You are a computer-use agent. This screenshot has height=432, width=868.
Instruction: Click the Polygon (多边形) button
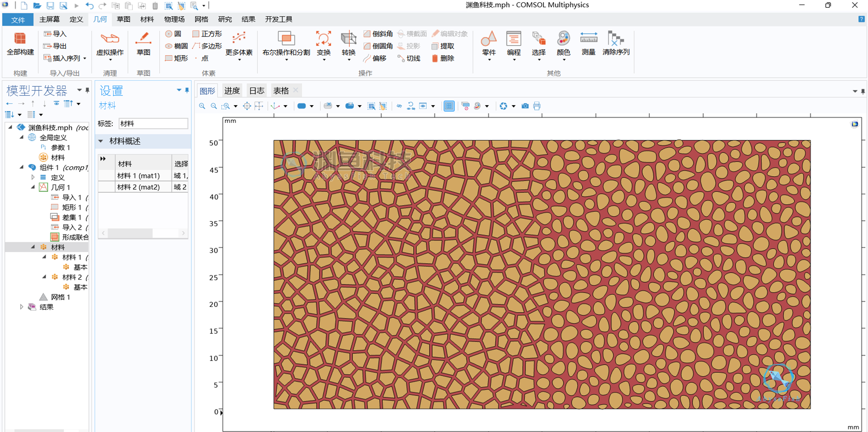(207, 46)
